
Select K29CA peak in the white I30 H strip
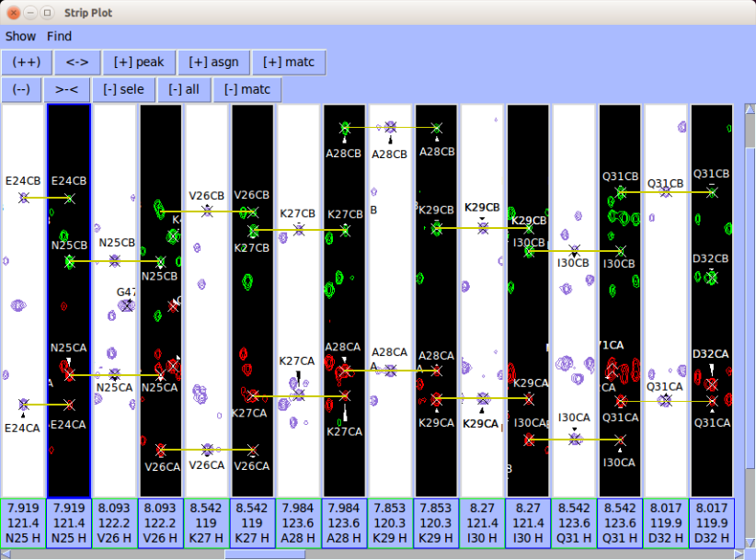pos(483,398)
